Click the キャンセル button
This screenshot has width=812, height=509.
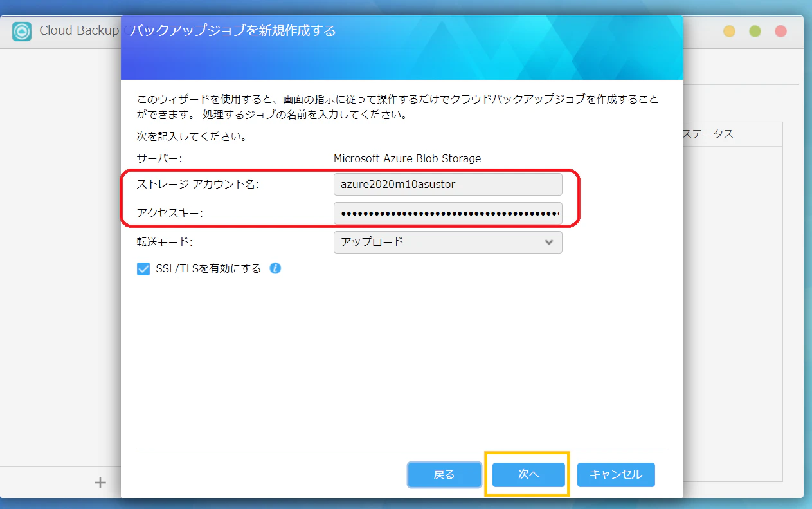click(x=616, y=475)
